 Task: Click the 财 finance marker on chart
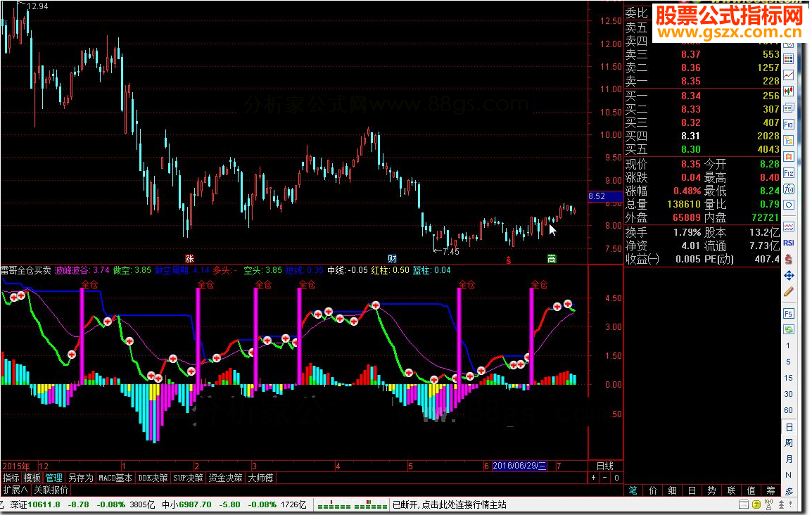(x=392, y=259)
